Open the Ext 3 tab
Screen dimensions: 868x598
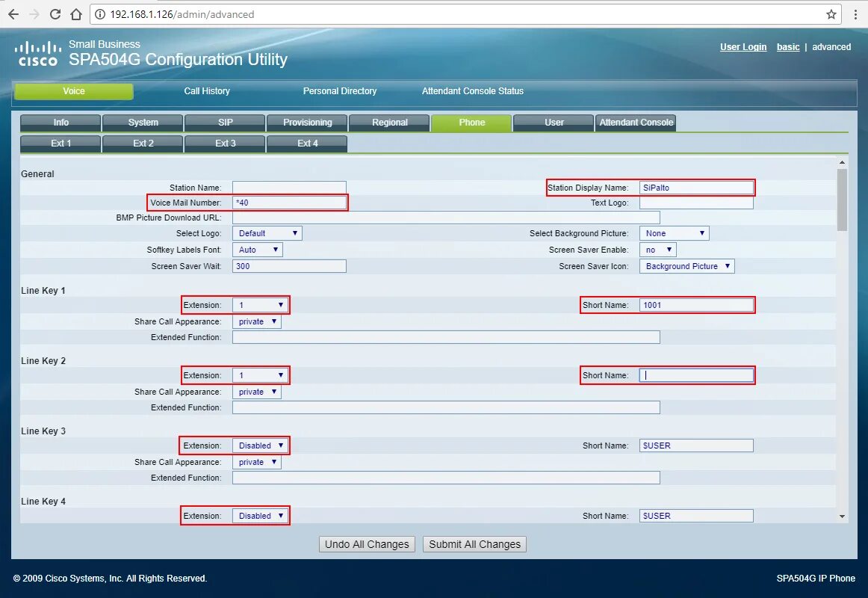(x=226, y=144)
